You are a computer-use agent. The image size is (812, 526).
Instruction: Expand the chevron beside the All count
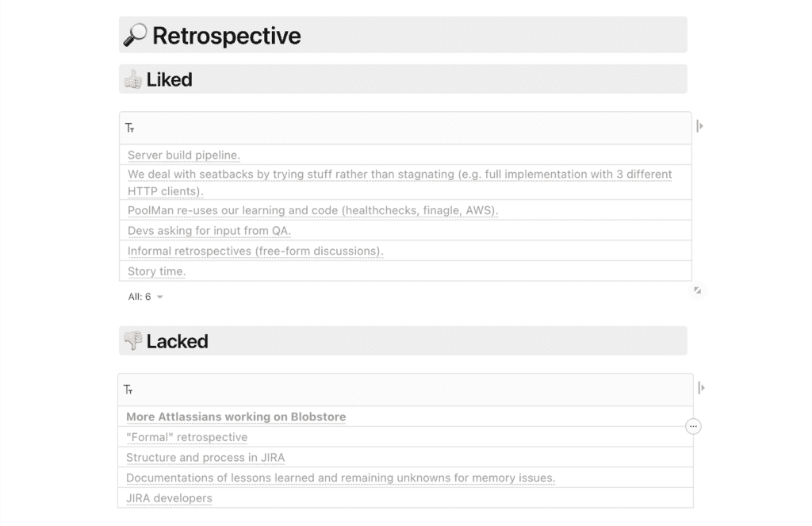(x=159, y=296)
